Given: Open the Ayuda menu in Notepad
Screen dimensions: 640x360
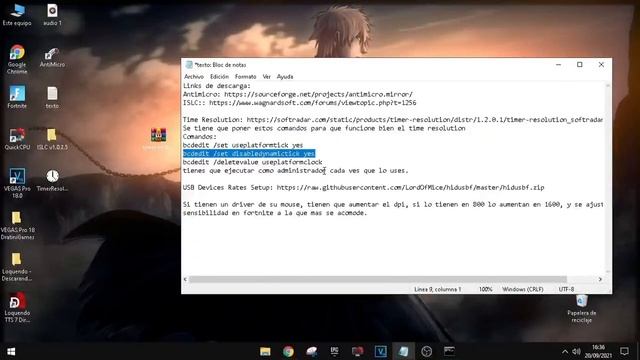Looking at the screenshot, I should pyautogui.click(x=285, y=77).
